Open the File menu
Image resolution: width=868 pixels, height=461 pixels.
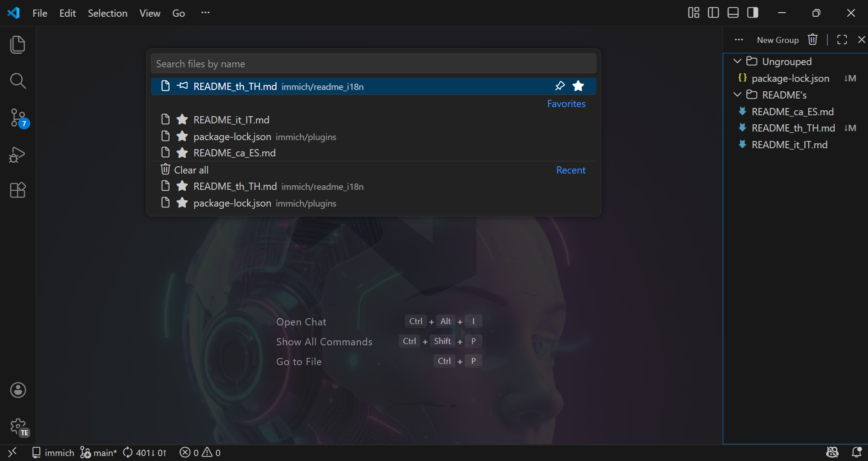[x=40, y=13]
